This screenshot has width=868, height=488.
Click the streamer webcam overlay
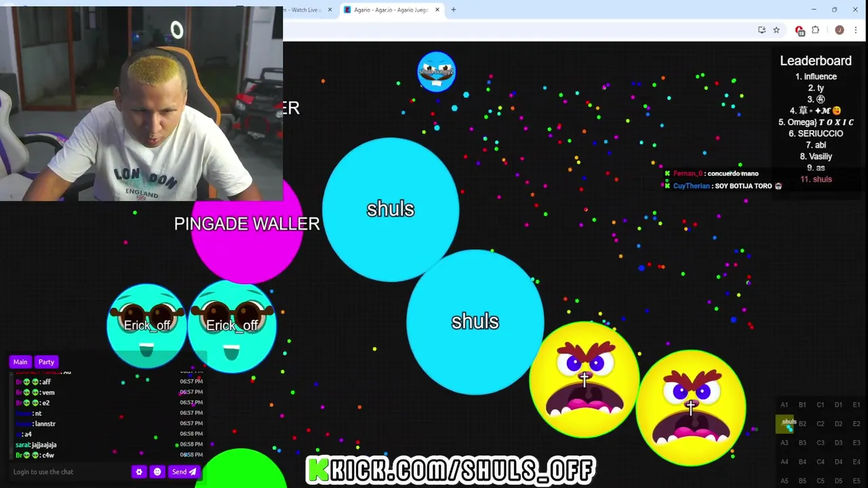141,104
